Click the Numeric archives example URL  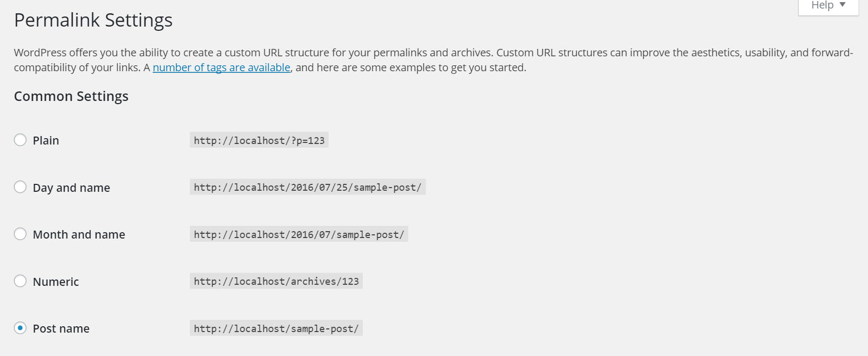pyautogui.click(x=276, y=281)
